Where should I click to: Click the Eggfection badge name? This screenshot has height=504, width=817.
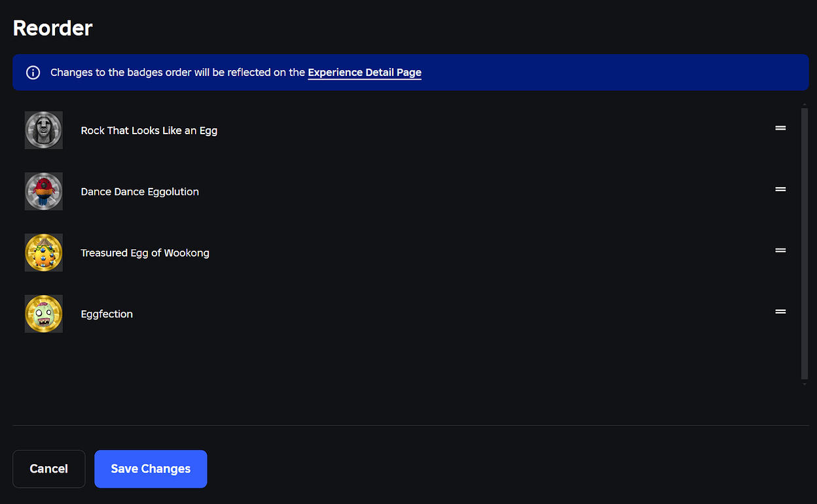[x=107, y=314]
